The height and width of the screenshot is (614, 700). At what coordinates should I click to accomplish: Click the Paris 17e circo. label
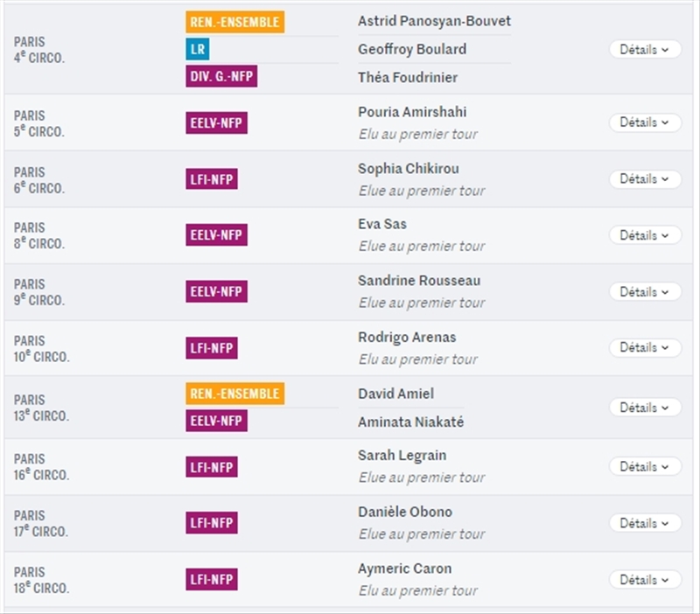[x=40, y=523]
